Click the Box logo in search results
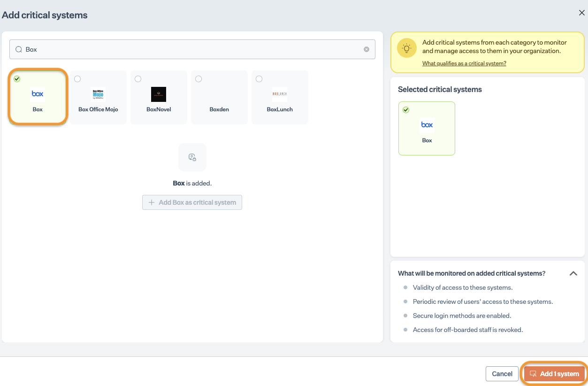Image resolution: width=588 pixels, height=386 pixels. tap(38, 94)
